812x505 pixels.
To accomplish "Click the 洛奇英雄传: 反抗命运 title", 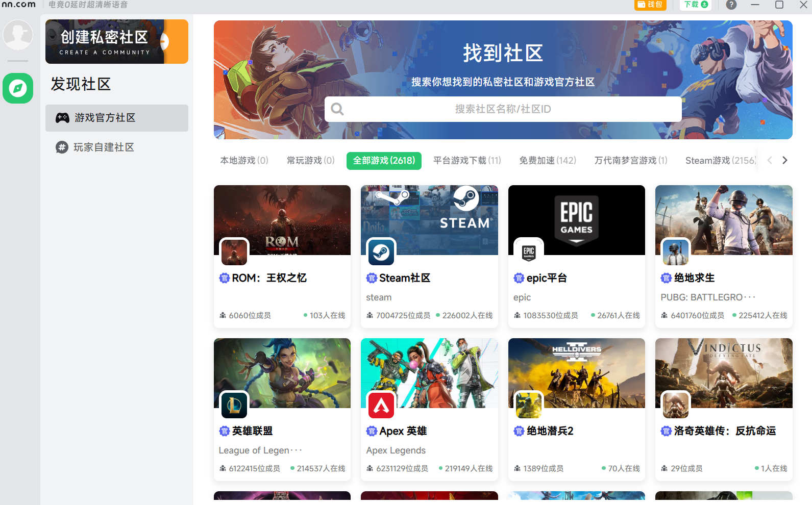I will coord(725,431).
